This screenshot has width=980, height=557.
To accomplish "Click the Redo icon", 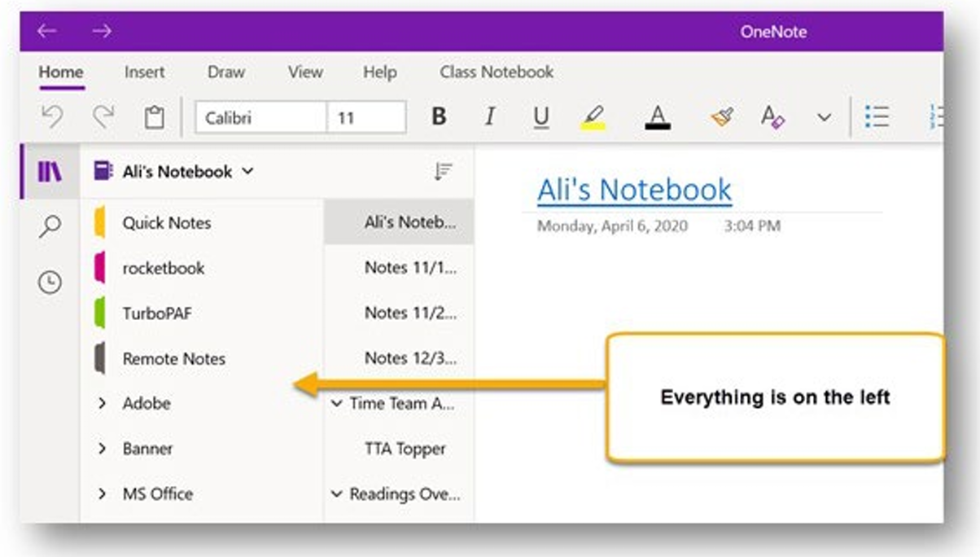I will coord(102,116).
